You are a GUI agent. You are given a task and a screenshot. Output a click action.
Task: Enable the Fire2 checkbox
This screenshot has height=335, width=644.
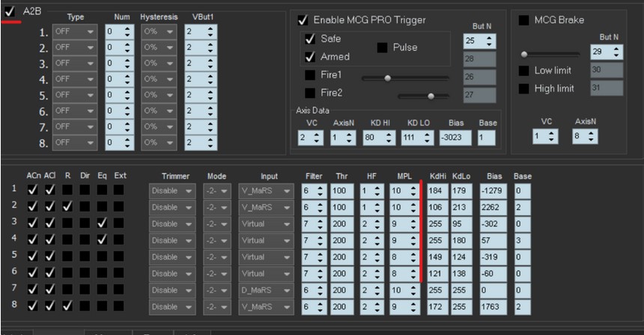click(310, 93)
